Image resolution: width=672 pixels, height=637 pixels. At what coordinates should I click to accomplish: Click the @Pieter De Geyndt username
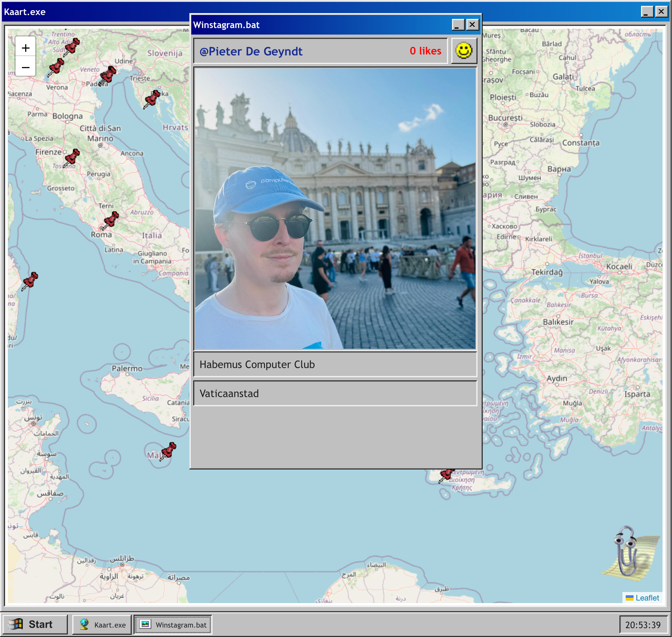coord(251,51)
